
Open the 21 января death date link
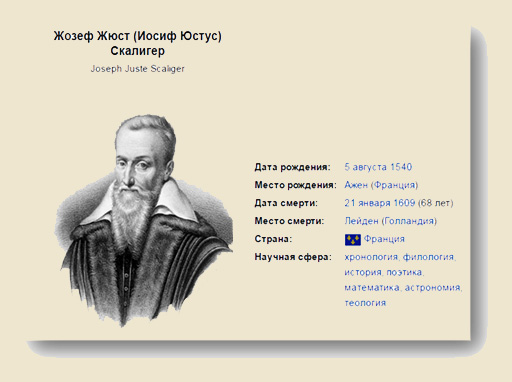(x=367, y=203)
